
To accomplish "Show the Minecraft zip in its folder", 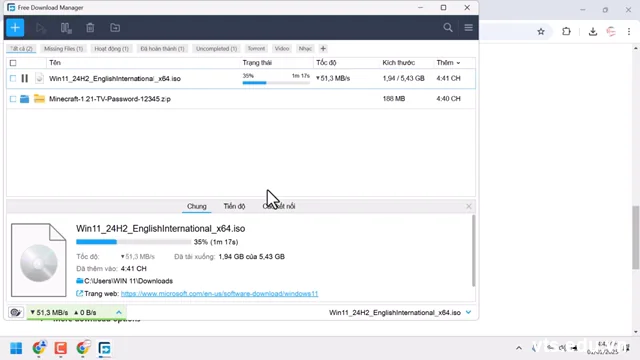I will 24,99.
